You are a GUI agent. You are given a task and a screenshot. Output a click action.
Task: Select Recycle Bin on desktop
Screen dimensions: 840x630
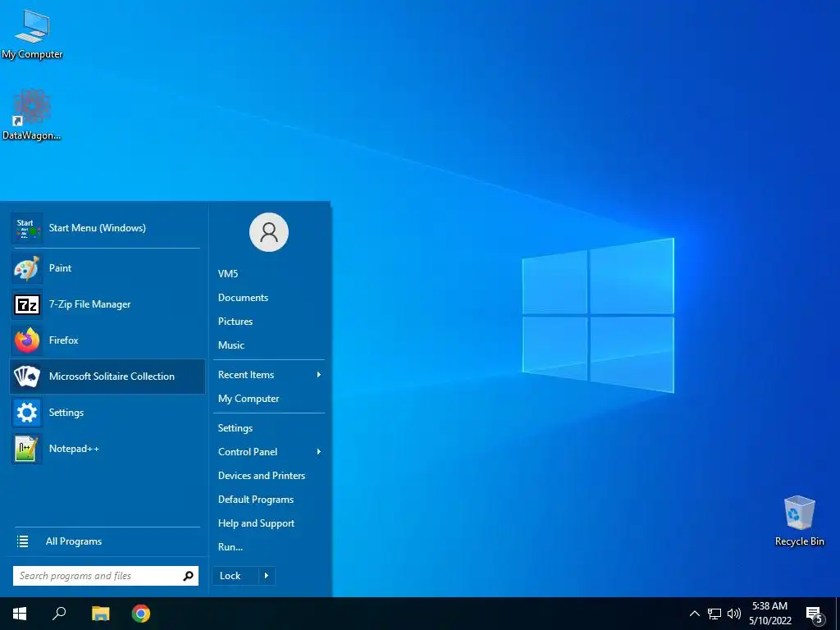pos(799,521)
